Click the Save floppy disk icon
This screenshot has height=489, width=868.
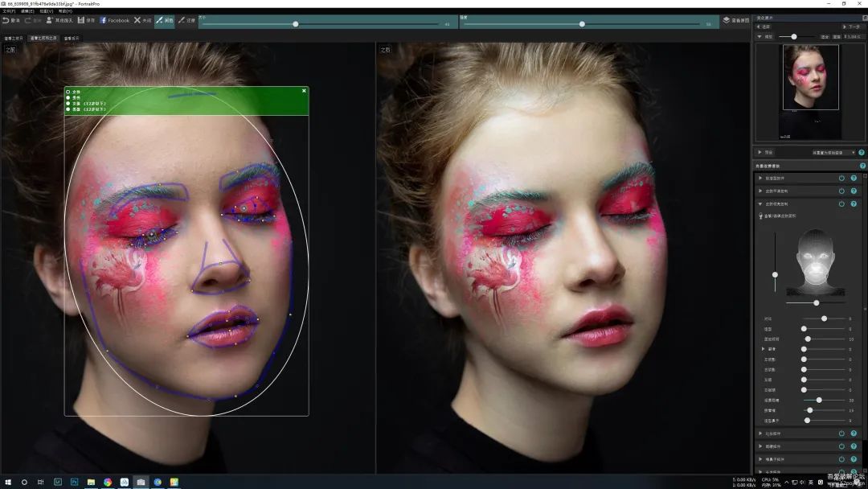click(x=81, y=20)
